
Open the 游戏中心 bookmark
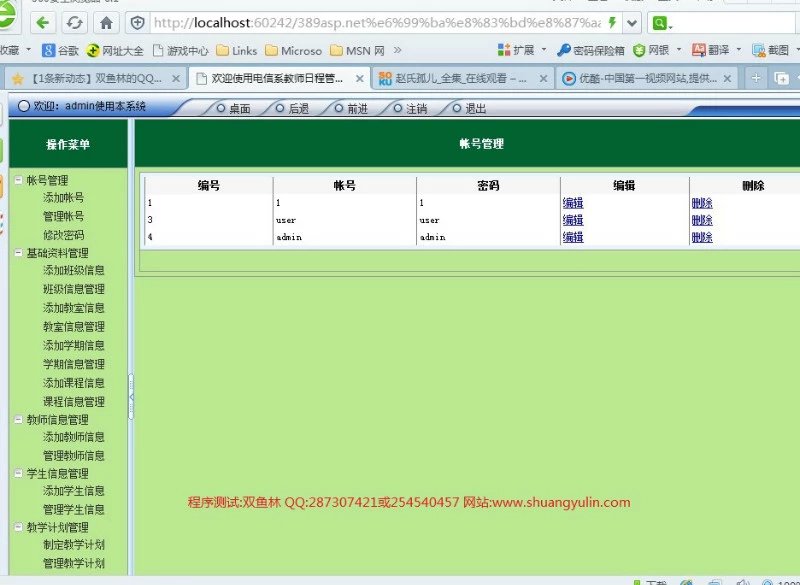pyautogui.click(x=181, y=50)
